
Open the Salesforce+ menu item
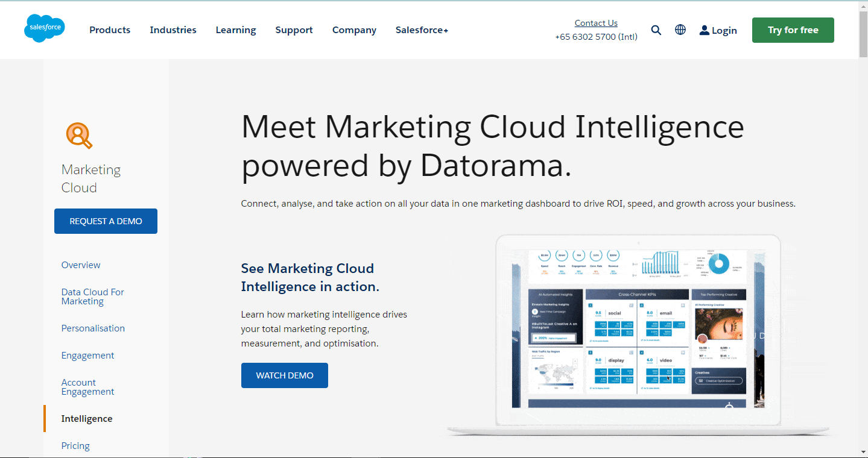(422, 30)
